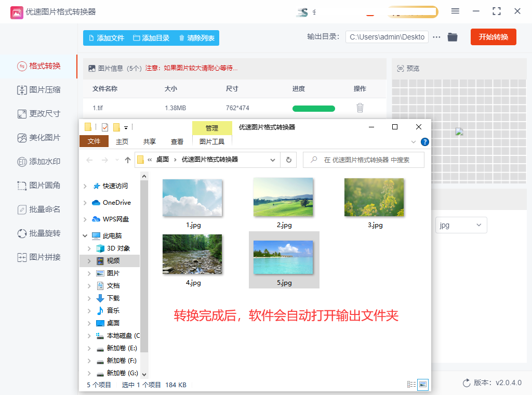Select the 4.jpg river thumbnail

click(192, 254)
